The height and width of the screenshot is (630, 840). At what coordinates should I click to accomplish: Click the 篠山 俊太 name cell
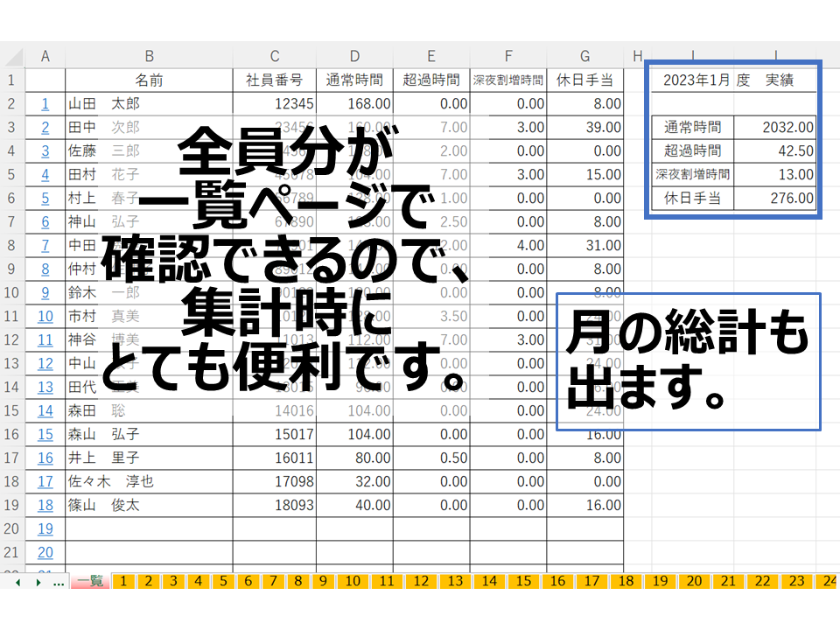click(x=149, y=505)
